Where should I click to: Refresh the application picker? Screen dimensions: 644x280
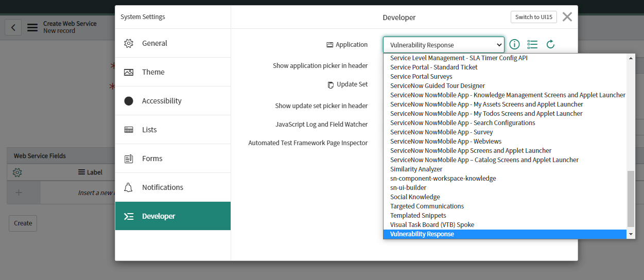(550, 45)
